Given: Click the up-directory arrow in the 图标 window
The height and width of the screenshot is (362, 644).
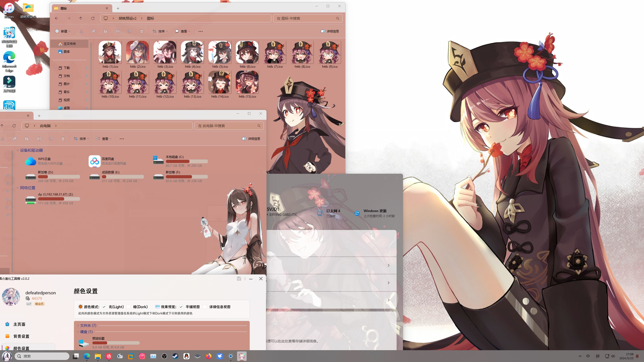Looking at the screenshot, I should pyautogui.click(x=81, y=18).
